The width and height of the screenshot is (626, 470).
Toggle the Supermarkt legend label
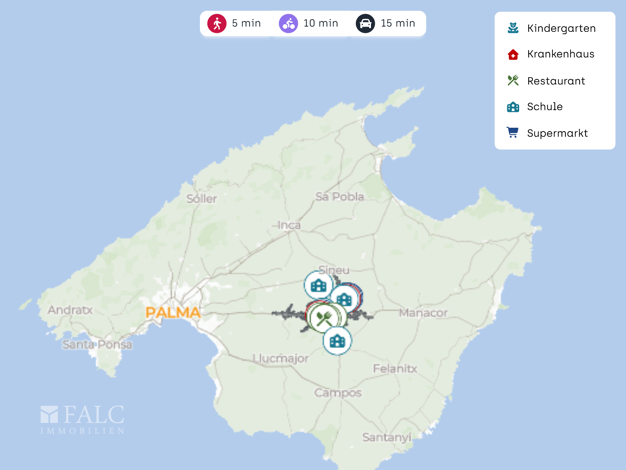coord(557,132)
